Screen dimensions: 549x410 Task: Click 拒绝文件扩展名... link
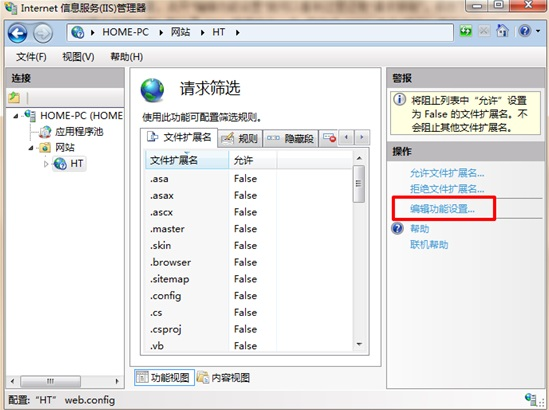click(x=447, y=189)
